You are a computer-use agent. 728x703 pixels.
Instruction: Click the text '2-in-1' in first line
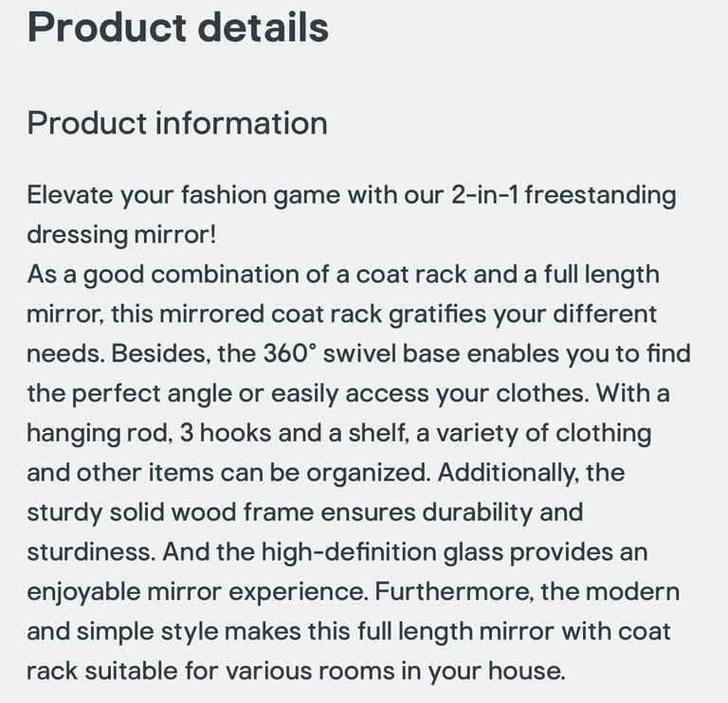pyautogui.click(x=484, y=194)
